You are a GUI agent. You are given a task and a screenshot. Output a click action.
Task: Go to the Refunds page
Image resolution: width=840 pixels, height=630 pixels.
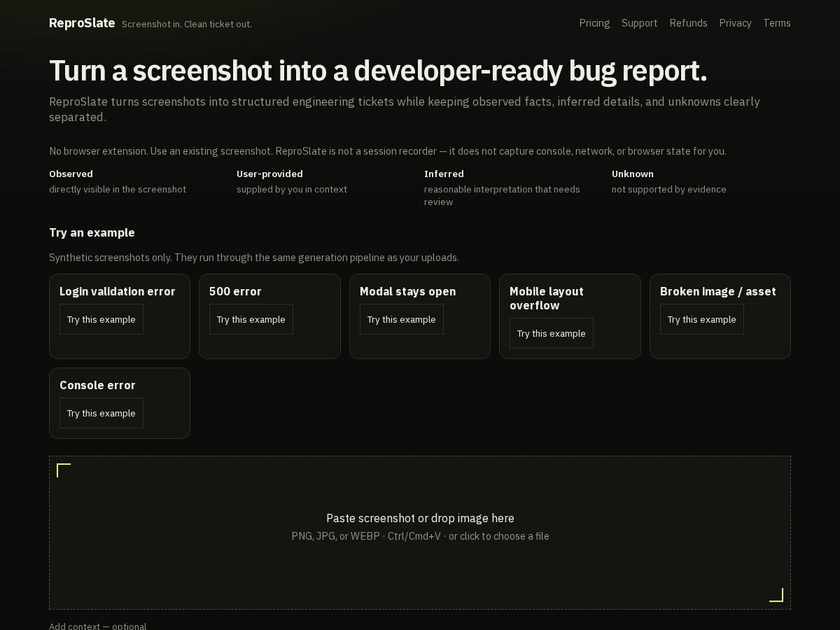coord(688,23)
